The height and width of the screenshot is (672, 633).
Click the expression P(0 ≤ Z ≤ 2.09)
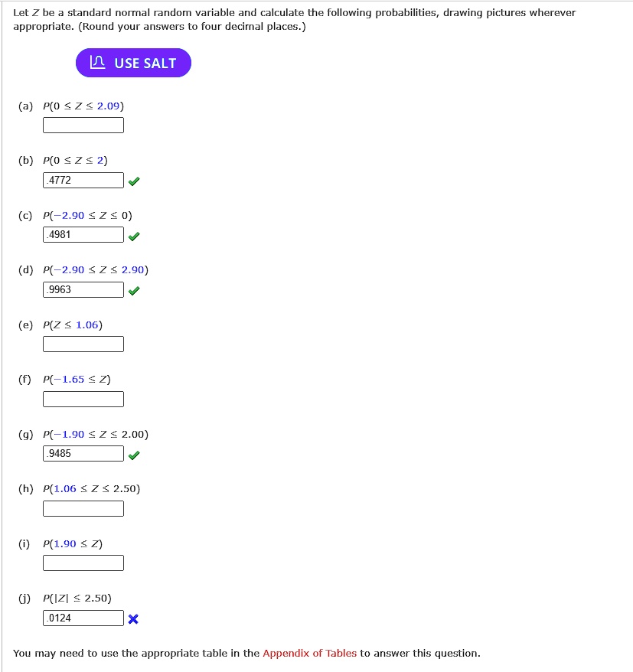click(x=83, y=106)
